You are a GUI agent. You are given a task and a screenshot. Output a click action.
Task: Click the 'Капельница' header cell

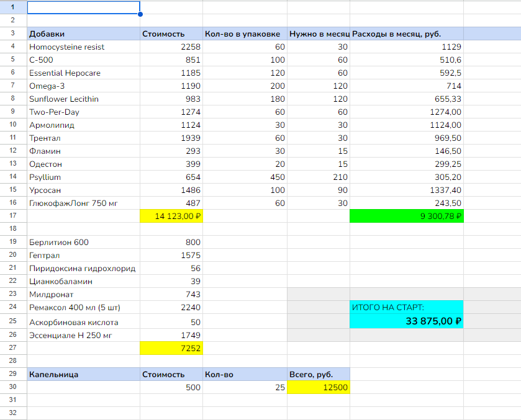(84, 374)
